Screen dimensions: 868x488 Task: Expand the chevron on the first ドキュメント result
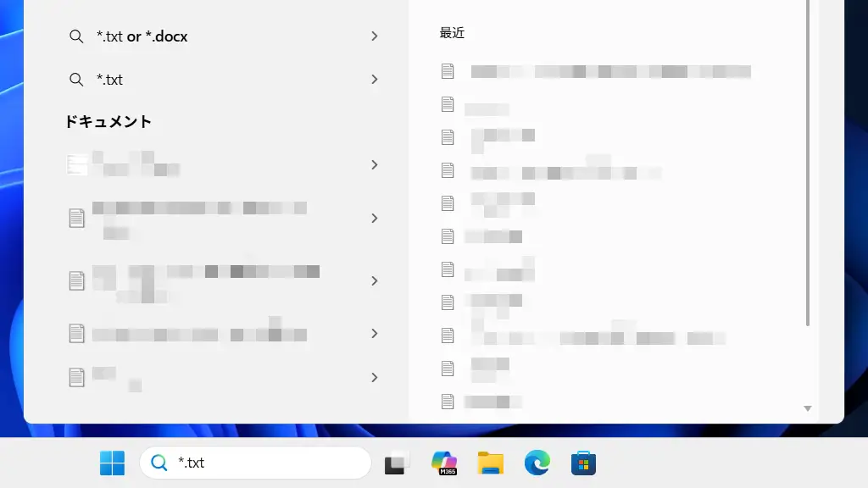374,164
